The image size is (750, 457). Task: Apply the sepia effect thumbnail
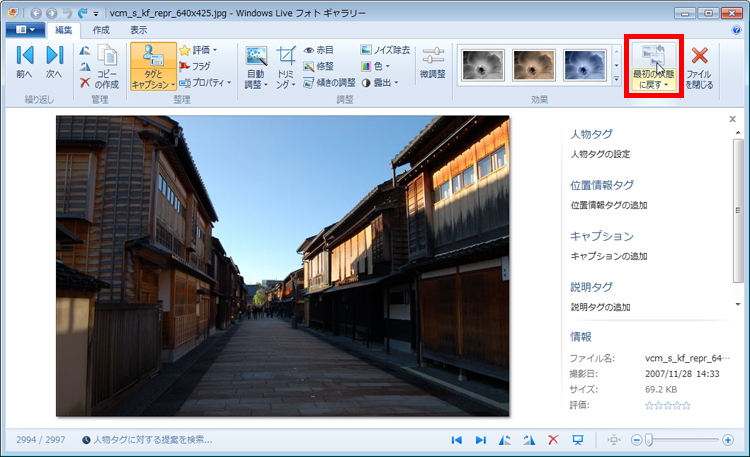pos(534,65)
